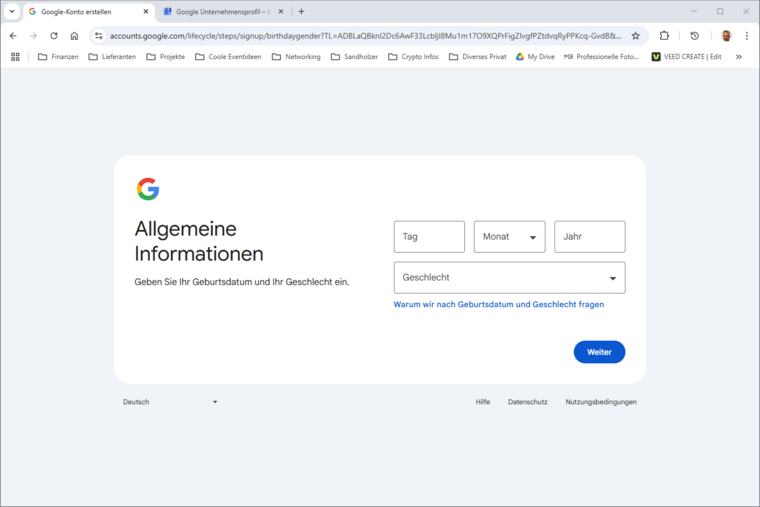Click the Tag input field

(429, 237)
